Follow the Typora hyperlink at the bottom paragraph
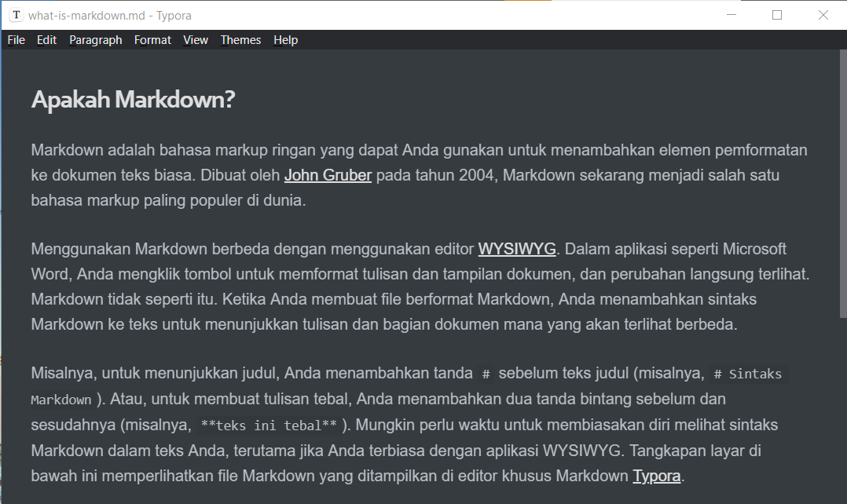 (657, 475)
